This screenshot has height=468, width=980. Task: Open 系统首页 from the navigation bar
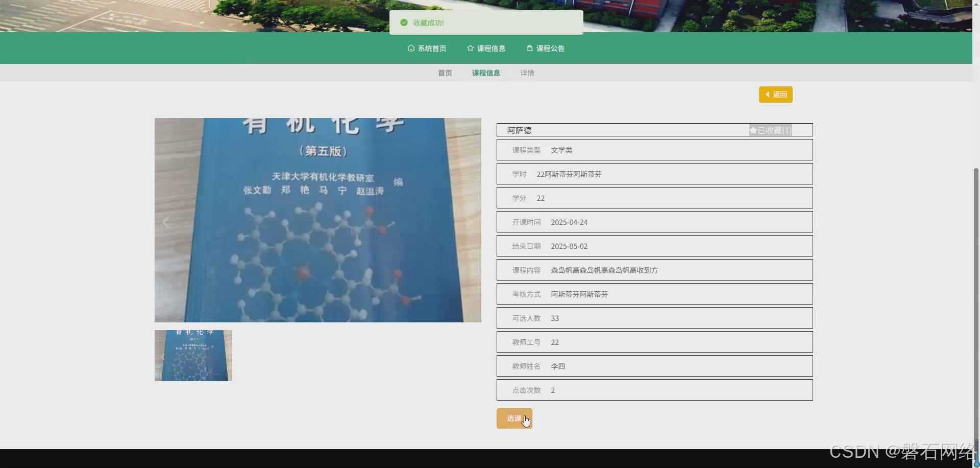pyautogui.click(x=431, y=48)
